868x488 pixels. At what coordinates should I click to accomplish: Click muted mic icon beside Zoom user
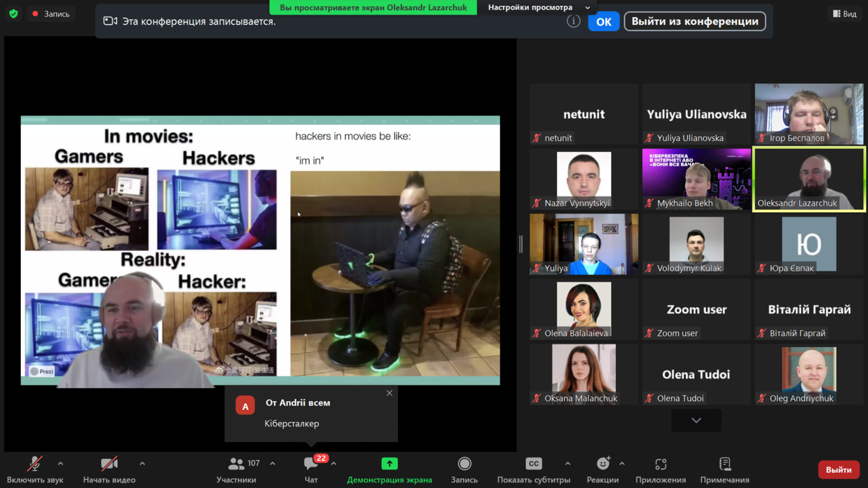click(650, 333)
